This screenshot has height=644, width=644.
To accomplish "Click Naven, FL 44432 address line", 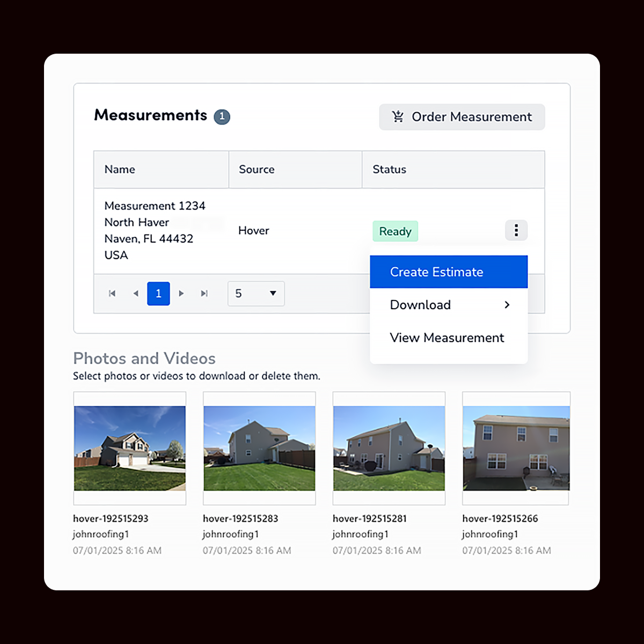I will click(x=149, y=239).
